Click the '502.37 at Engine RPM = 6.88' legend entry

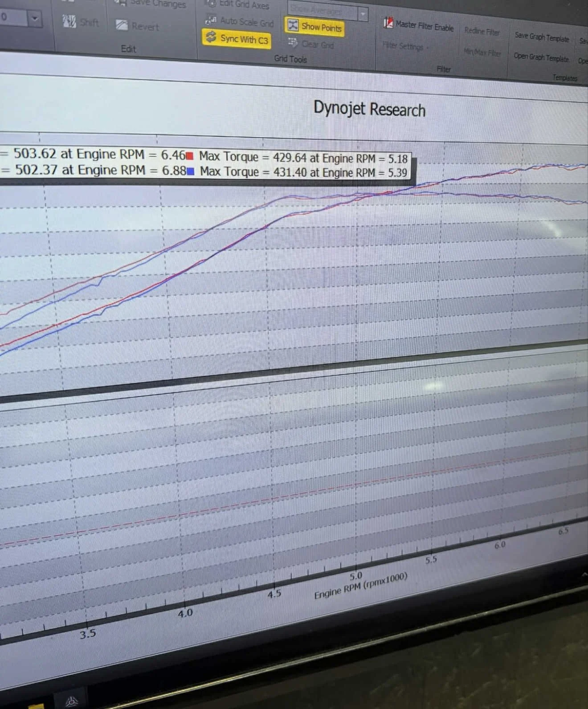click(x=100, y=170)
